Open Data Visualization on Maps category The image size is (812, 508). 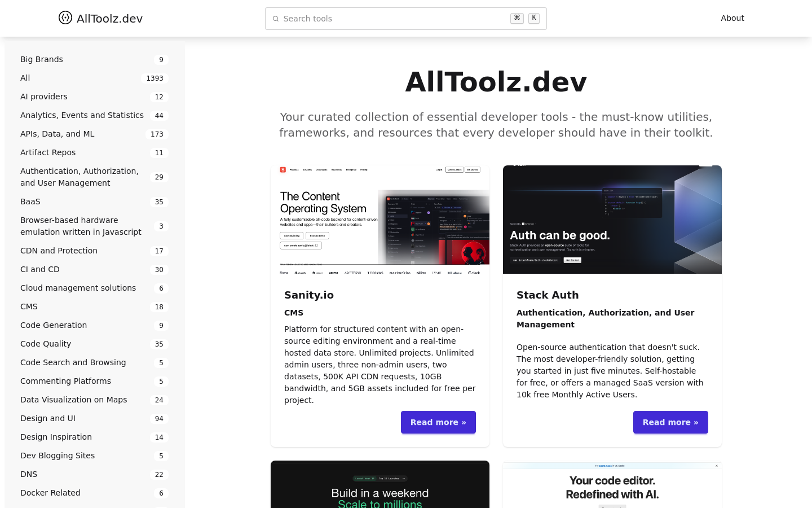tap(95, 400)
